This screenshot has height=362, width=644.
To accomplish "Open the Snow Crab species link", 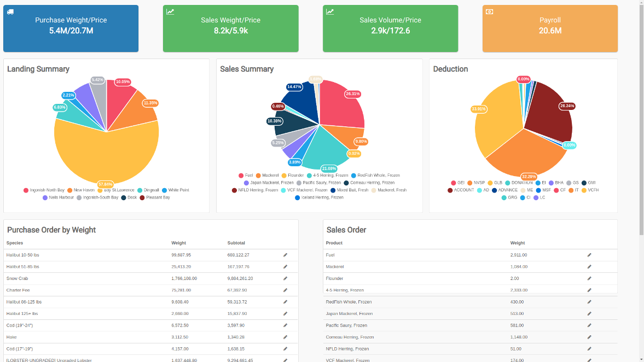I will [19, 278].
